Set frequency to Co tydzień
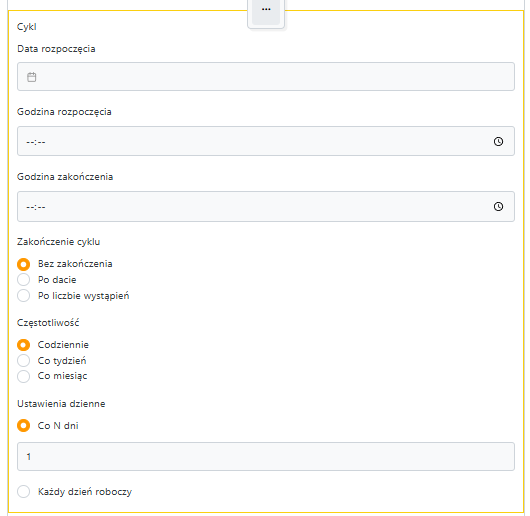Image resolution: width=530 pixels, height=516 pixels. (23, 361)
